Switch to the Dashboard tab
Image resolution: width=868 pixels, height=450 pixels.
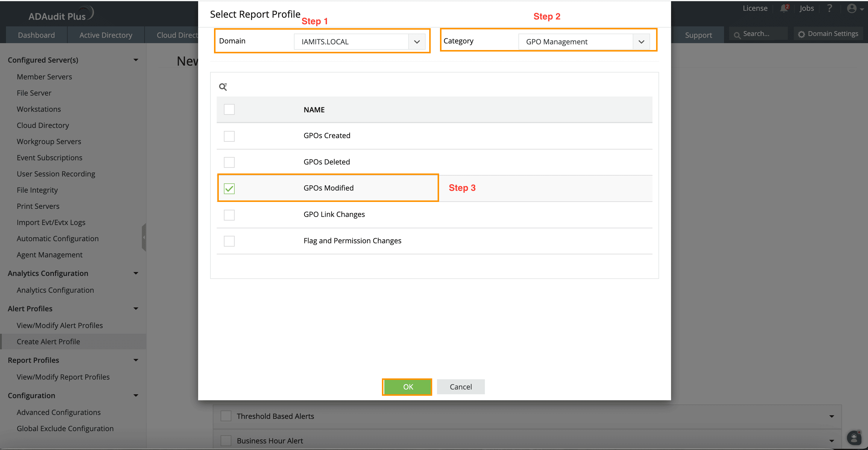point(36,35)
